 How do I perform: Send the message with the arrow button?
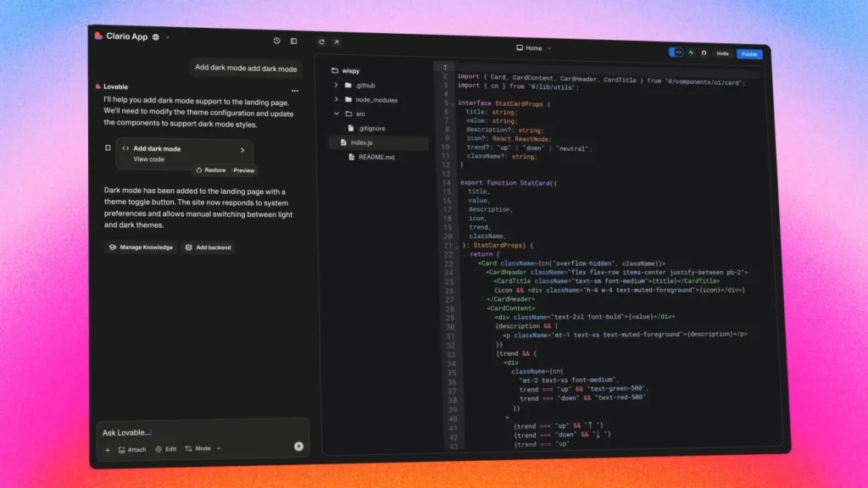click(298, 446)
